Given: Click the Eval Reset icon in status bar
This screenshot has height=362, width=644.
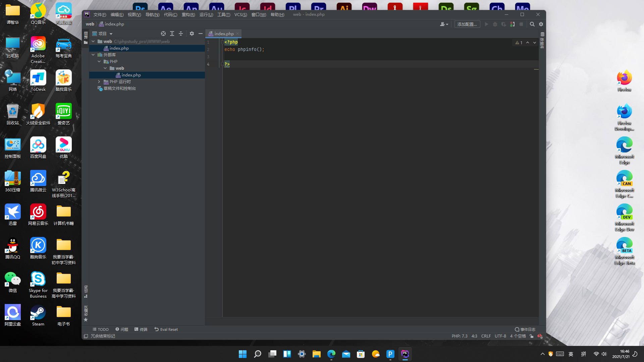Looking at the screenshot, I should 157,329.
